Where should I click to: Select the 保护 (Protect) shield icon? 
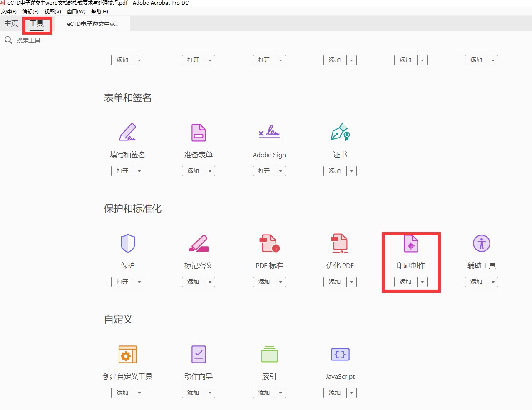[x=127, y=243]
